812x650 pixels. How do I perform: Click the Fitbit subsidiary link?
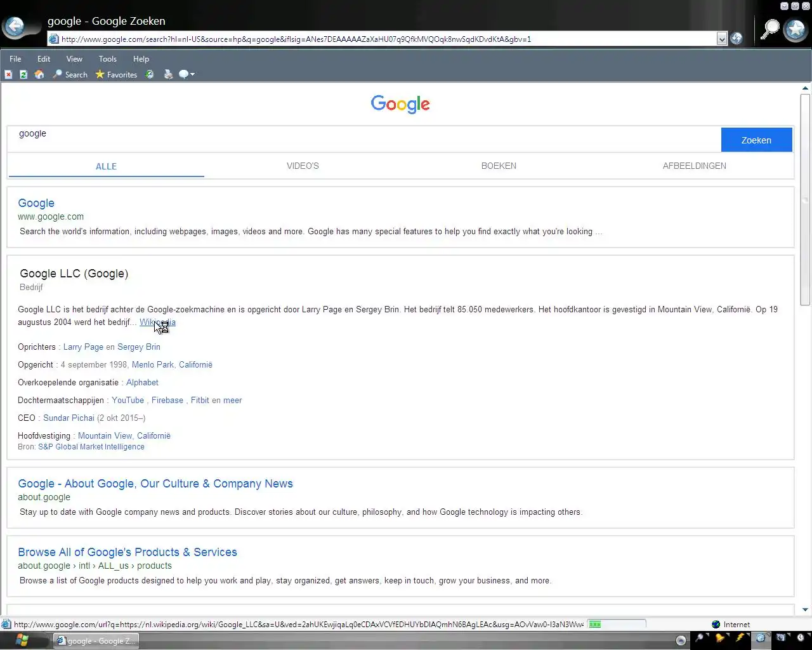(x=200, y=400)
